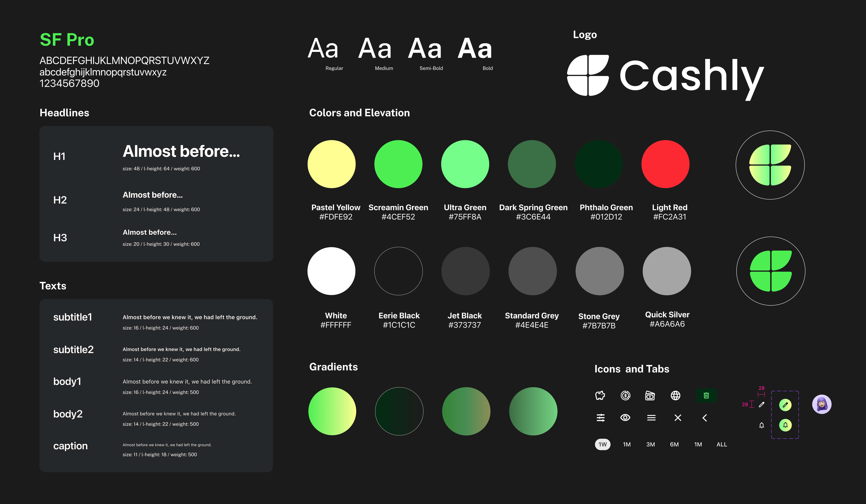Click the white outline bell icon
866x504 pixels.
point(762,425)
